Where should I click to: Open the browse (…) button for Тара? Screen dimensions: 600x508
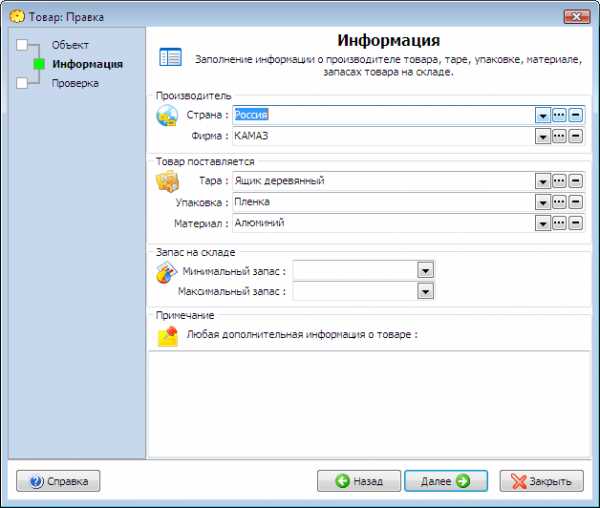(x=560, y=181)
